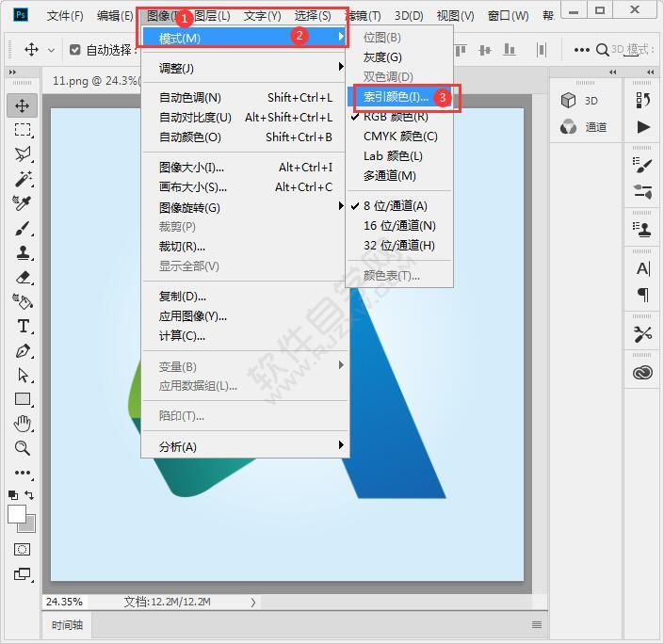
Task: Expand the Image Rotation submenu
Action: 245,207
